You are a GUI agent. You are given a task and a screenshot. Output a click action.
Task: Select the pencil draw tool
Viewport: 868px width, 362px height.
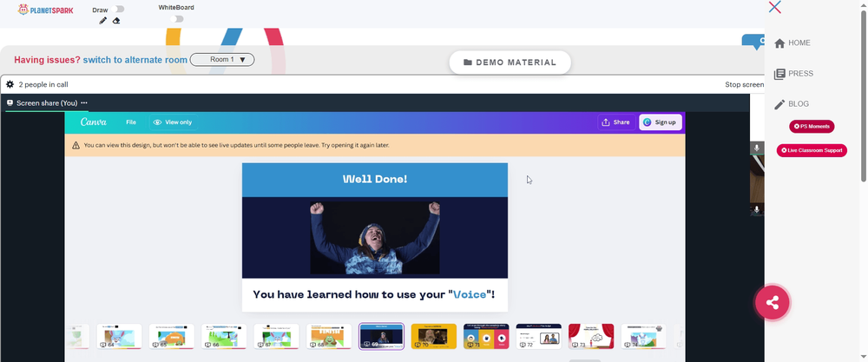coord(103,21)
